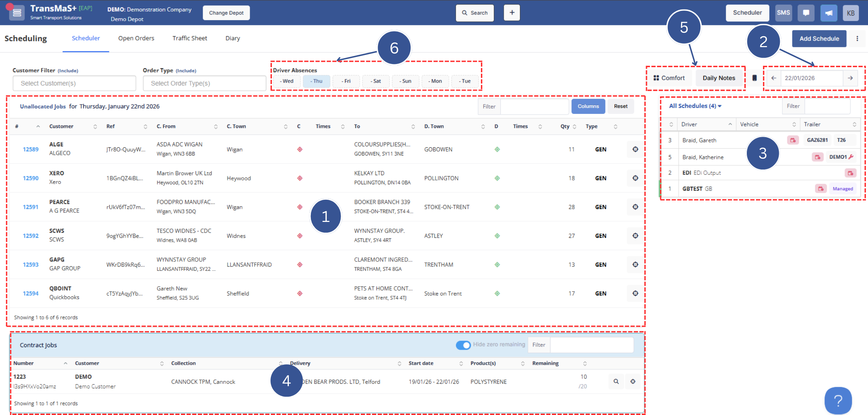Viewport: 868px width, 415px height.
Task: Click the plus icon beside Search
Action: point(512,13)
